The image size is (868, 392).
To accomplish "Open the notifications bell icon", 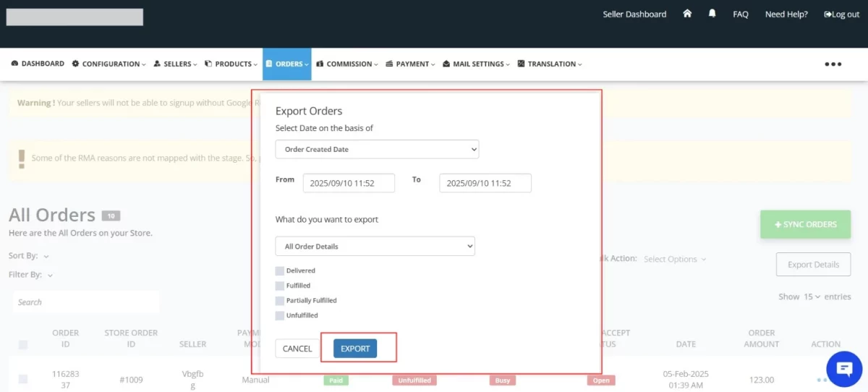I will [x=712, y=14].
